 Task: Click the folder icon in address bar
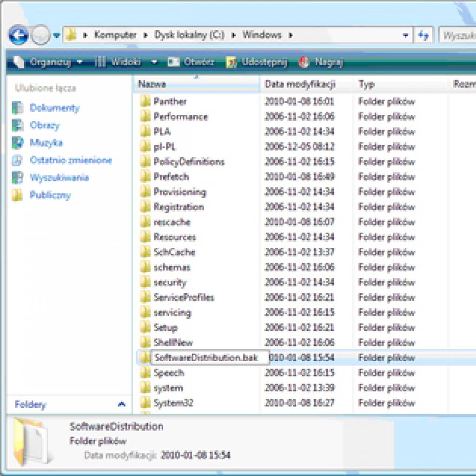point(71,35)
